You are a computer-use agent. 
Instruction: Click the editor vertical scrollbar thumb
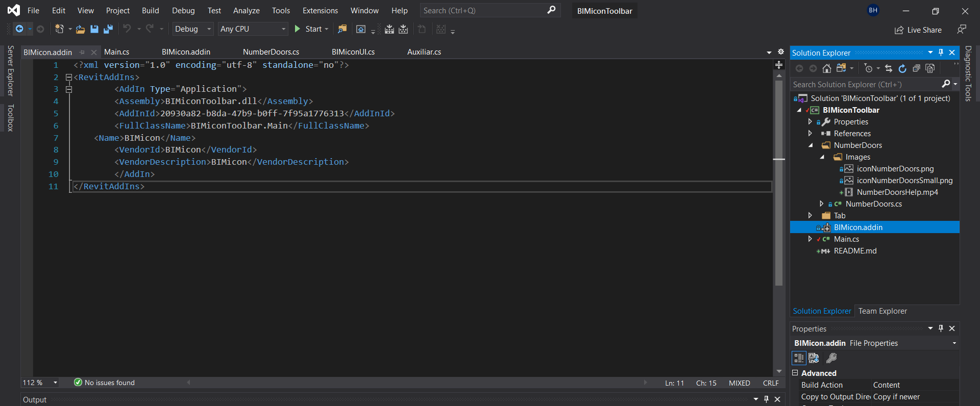point(779,184)
